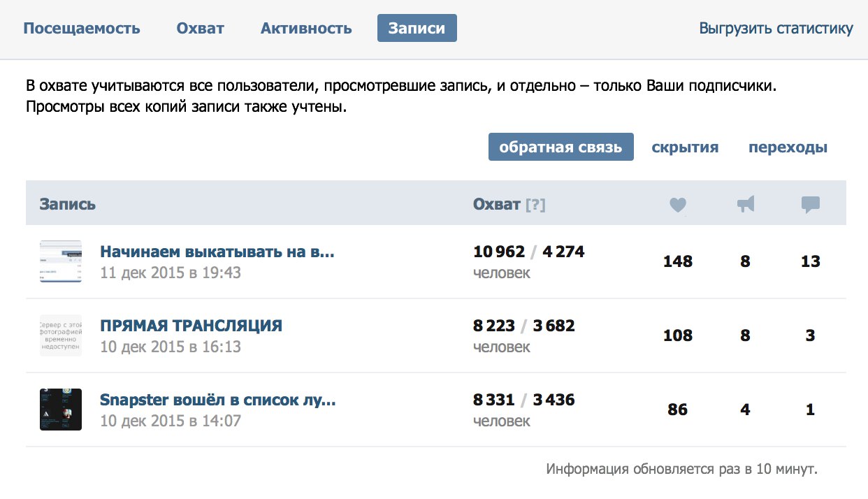Open thumbnail of ПРЯМАЯ ТРАНСЛЯЦИЯ post
This screenshot has width=868, height=499.
pos(61,335)
